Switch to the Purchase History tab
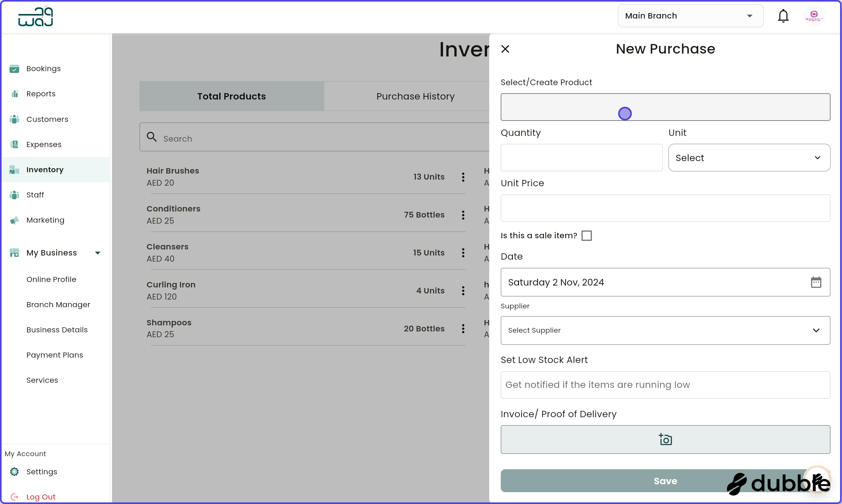 coord(415,96)
